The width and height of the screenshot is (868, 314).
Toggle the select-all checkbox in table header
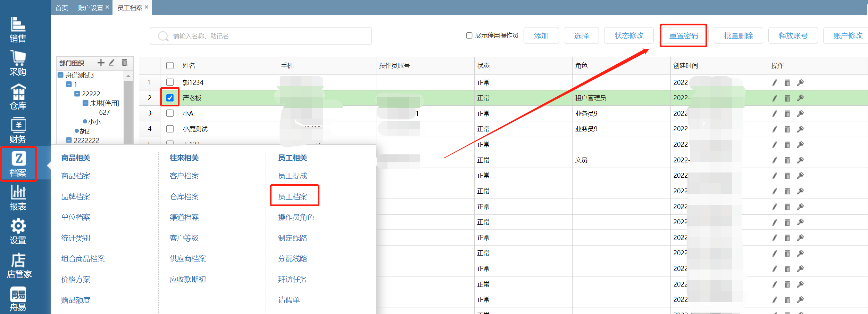pyautogui.click(x=170, y=66)
